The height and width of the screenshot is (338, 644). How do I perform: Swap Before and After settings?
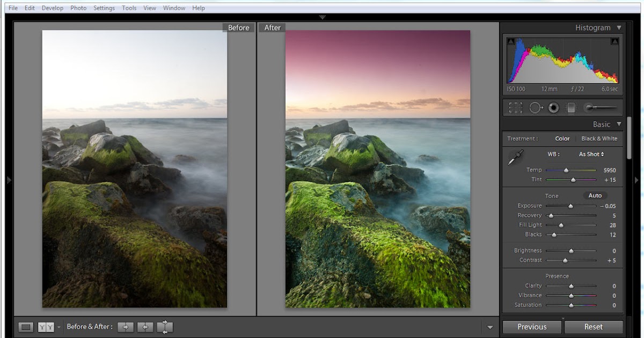tap(165, 327)
